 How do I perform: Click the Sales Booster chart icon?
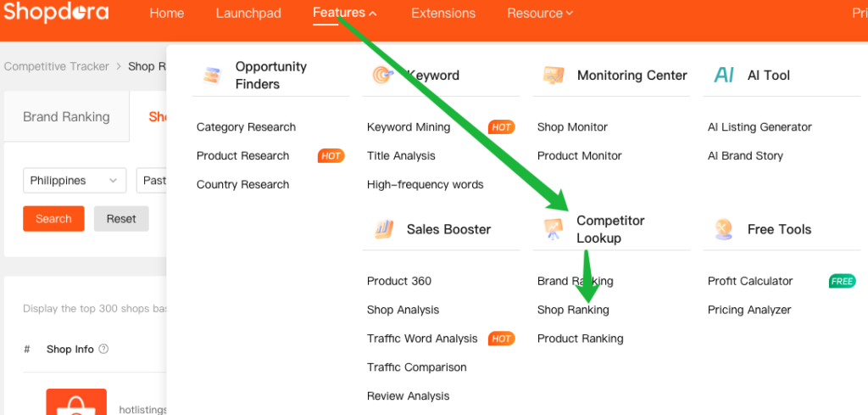pos(383,229)
